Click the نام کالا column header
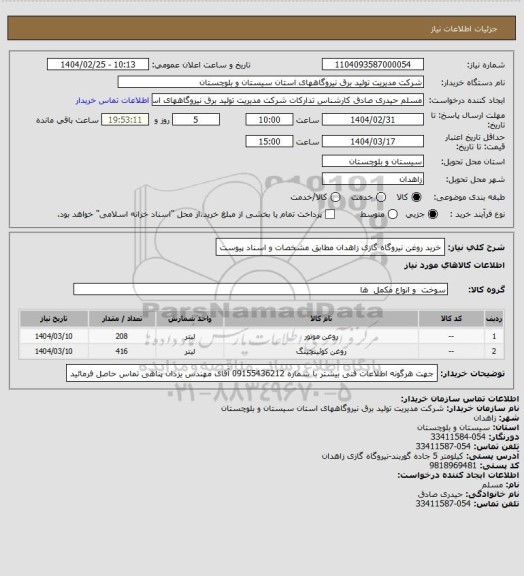The image size is (524, 576). pyautogui.click(x=321, y=319)
